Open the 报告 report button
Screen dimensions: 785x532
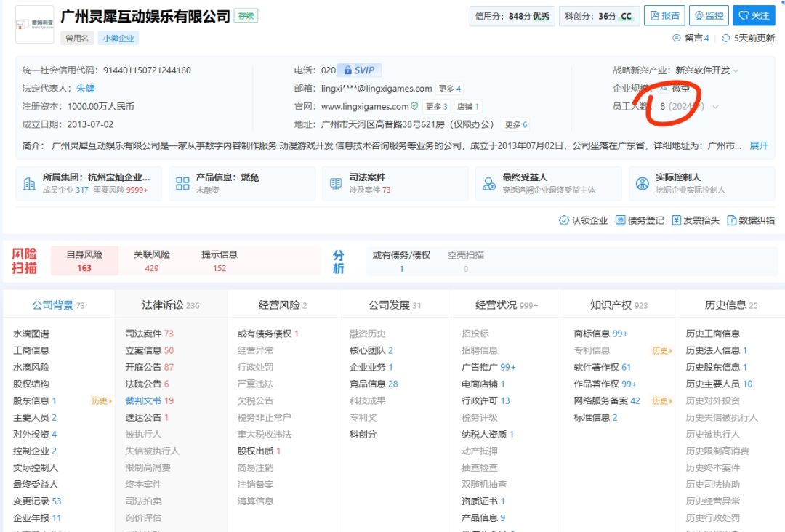(x=664, y=15)
